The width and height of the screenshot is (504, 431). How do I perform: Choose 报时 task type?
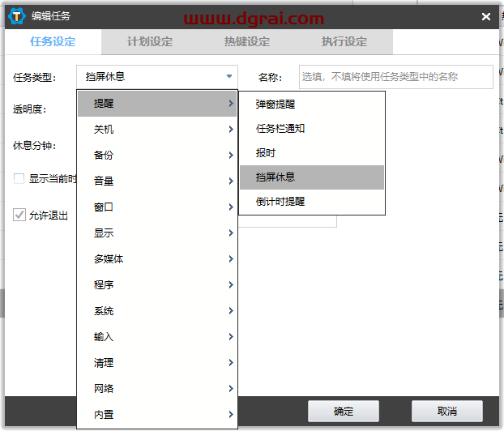click(x=312, y=153)
